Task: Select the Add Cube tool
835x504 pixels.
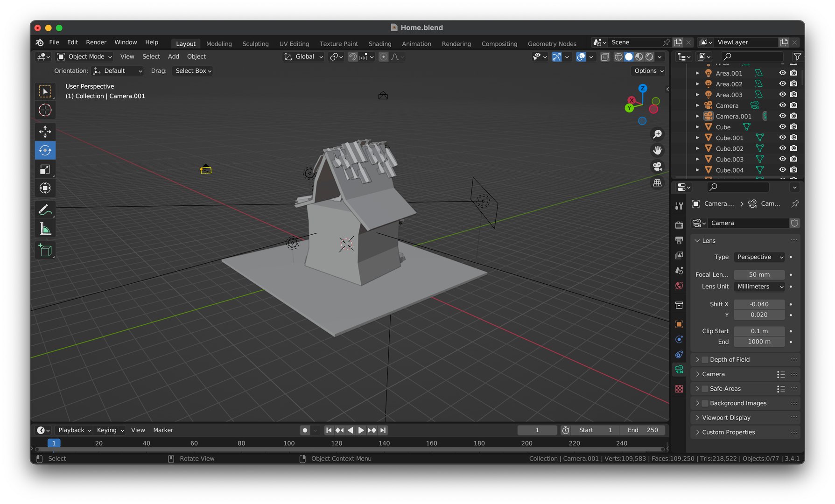Action: tap(45, 250)
